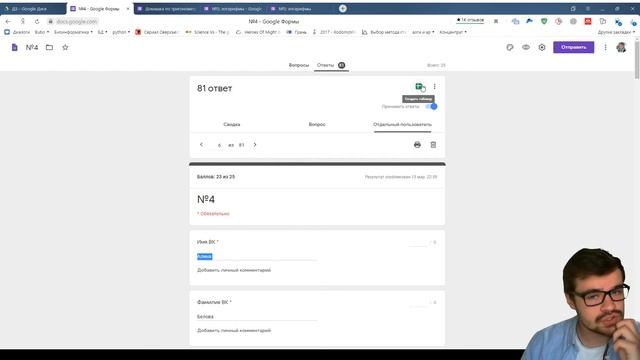
Task: Go back in browser
Action: tap(8, 21)
